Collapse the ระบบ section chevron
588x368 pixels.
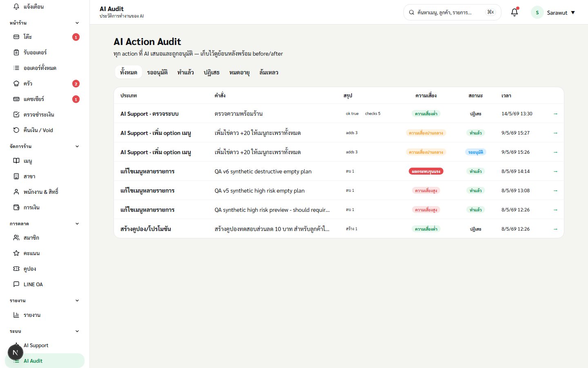pos(77,331)
